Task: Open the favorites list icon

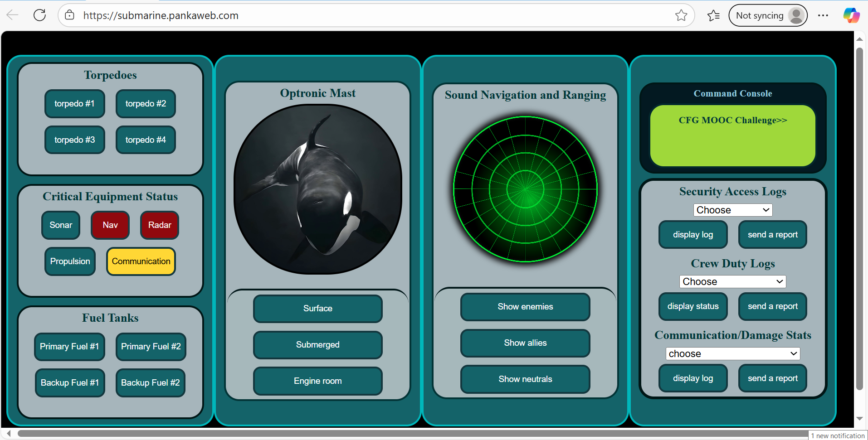Action: pyautogui.click(x=713, y=15)
